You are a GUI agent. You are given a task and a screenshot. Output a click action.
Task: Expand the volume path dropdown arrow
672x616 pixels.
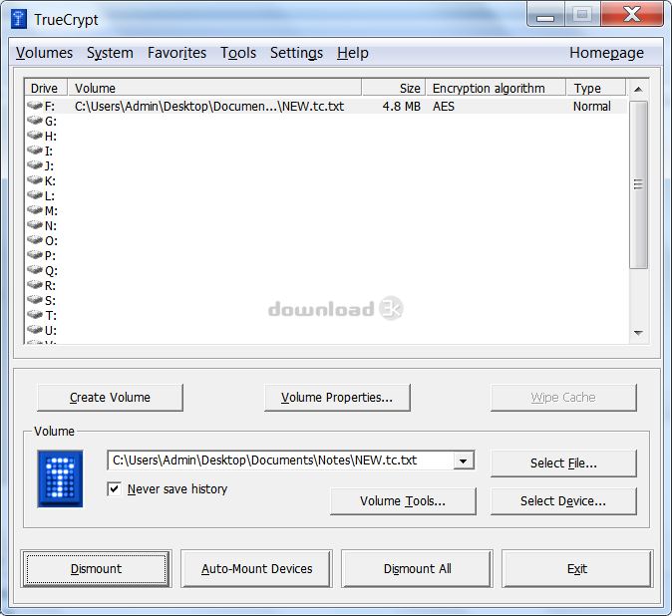(x=464, y=461)
